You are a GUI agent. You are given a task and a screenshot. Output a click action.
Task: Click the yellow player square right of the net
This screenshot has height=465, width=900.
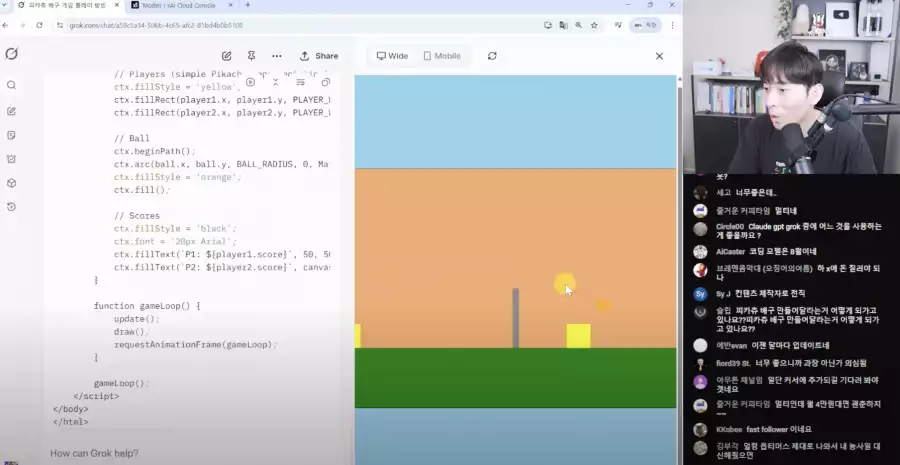[x=579, y=336]
